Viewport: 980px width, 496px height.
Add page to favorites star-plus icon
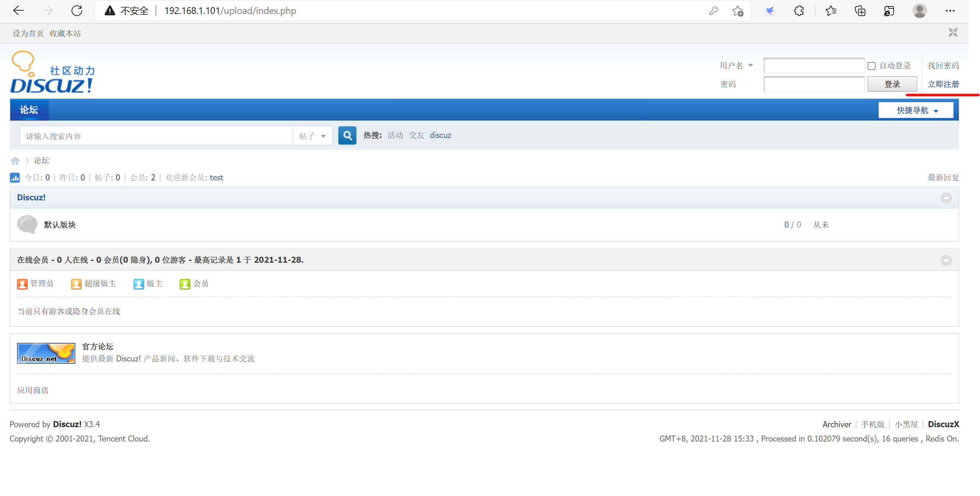pyautogui.click(x=738, y=11)
